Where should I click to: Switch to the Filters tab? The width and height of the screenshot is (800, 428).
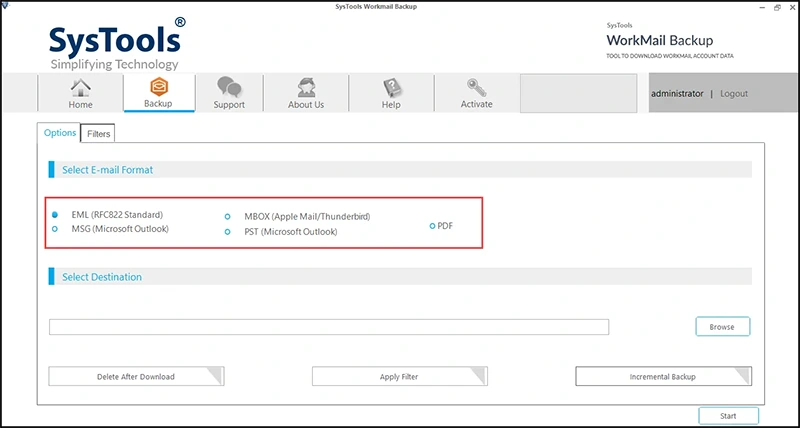[x=98, y=134]
